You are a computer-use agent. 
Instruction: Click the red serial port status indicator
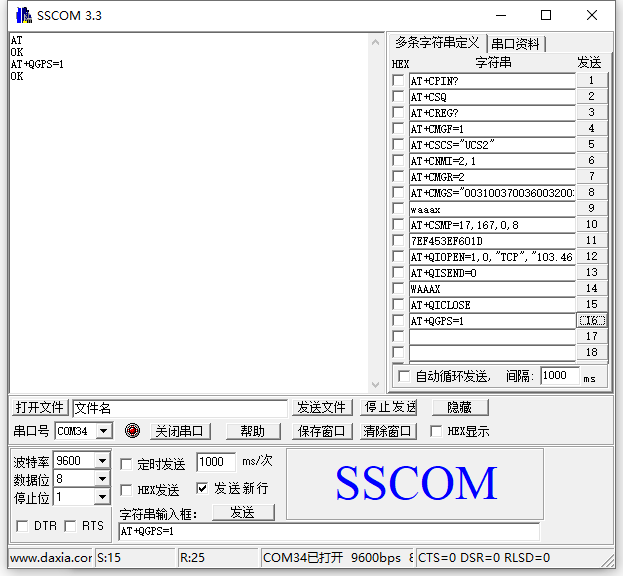coord(132,431)
